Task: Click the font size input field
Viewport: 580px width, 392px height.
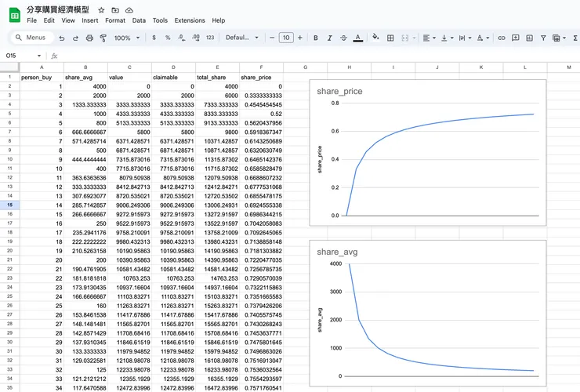Action: point(286,38)
